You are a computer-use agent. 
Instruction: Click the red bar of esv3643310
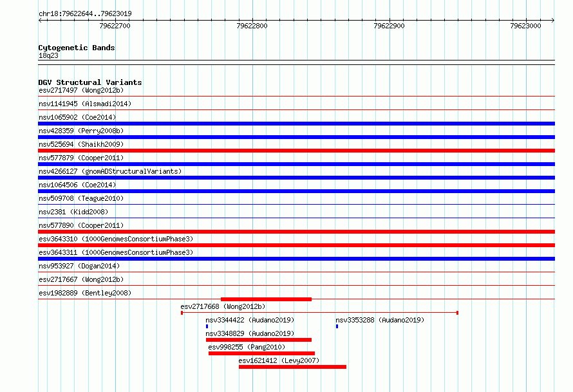296,245
